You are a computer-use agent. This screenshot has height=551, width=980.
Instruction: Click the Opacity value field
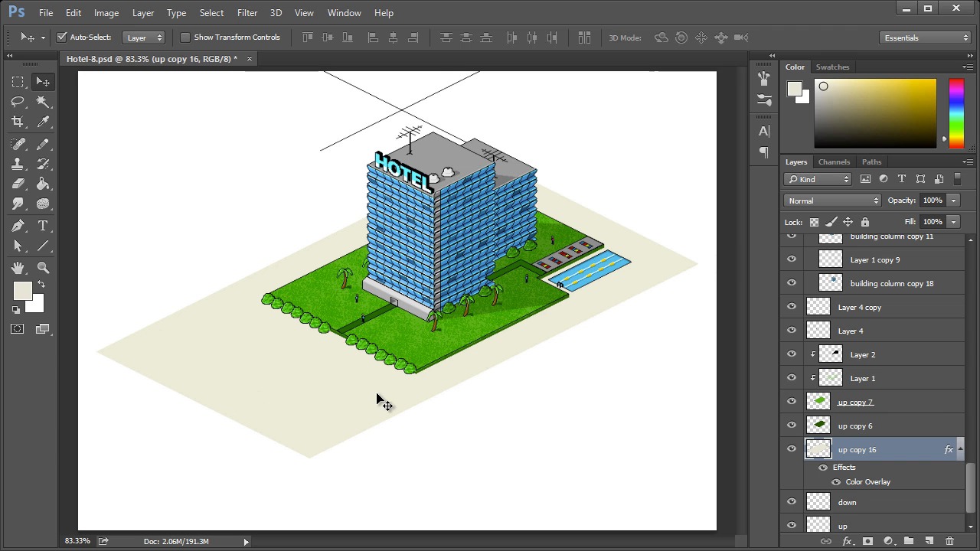coord(932,201)
